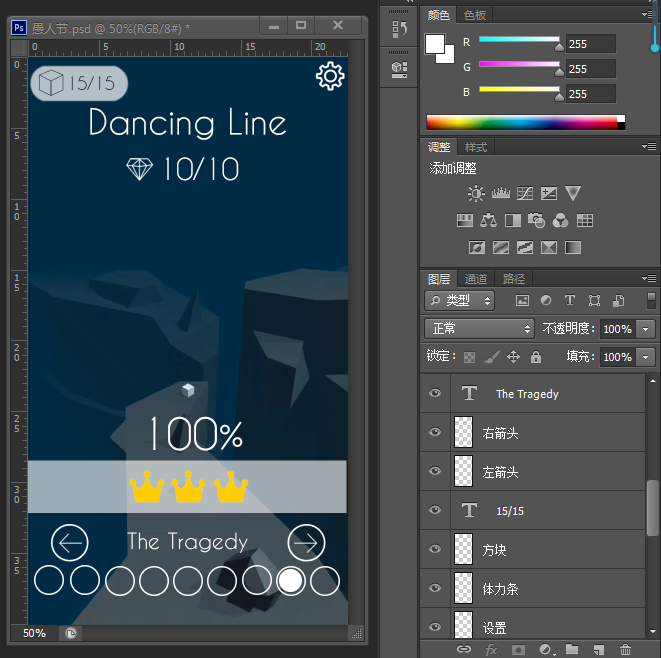
Task: Add a Color Balance adjustment
Action: 489,220
